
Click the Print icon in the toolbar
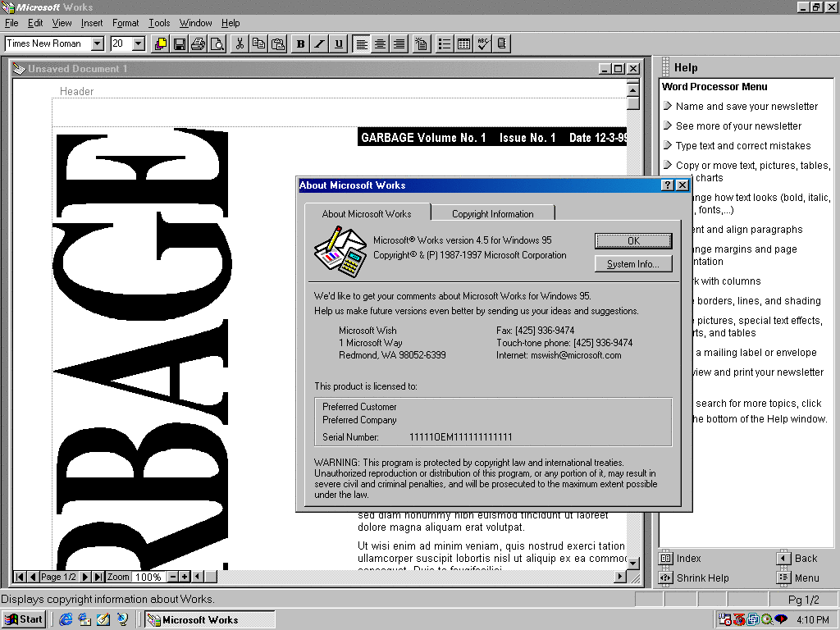(198, 44)
